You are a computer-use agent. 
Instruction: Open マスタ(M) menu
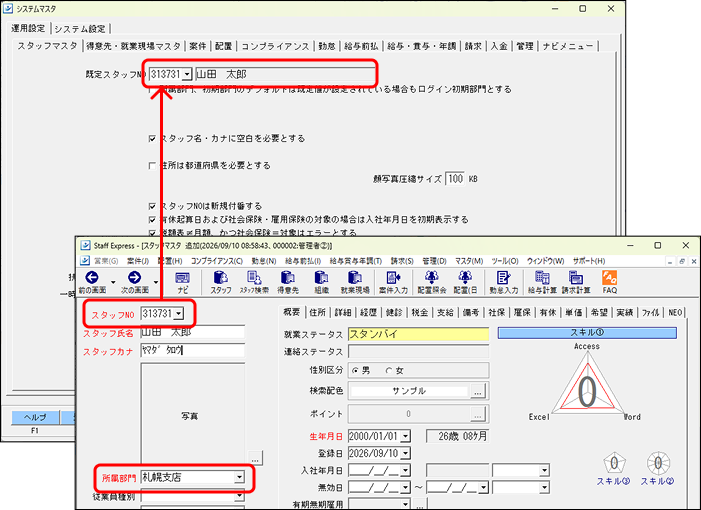pyautogui.click(x=469, y=261)
